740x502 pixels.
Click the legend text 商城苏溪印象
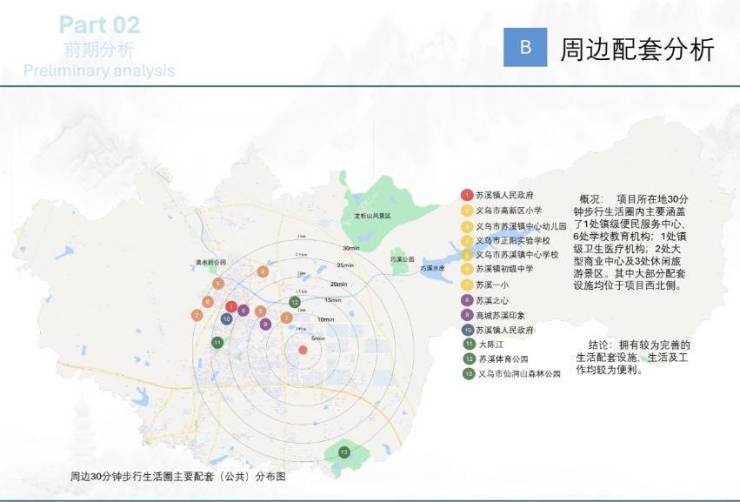[500, 315]
